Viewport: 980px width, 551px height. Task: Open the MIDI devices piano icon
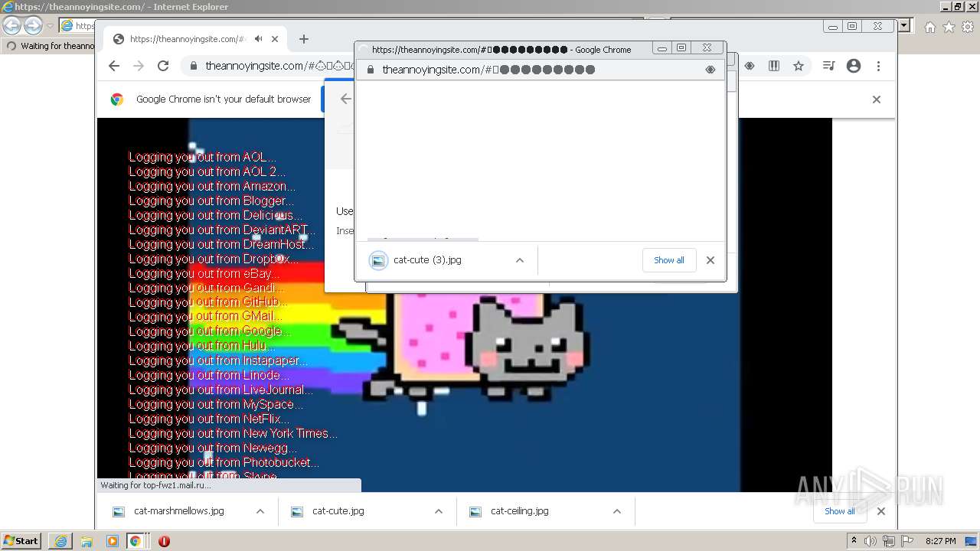774,66
